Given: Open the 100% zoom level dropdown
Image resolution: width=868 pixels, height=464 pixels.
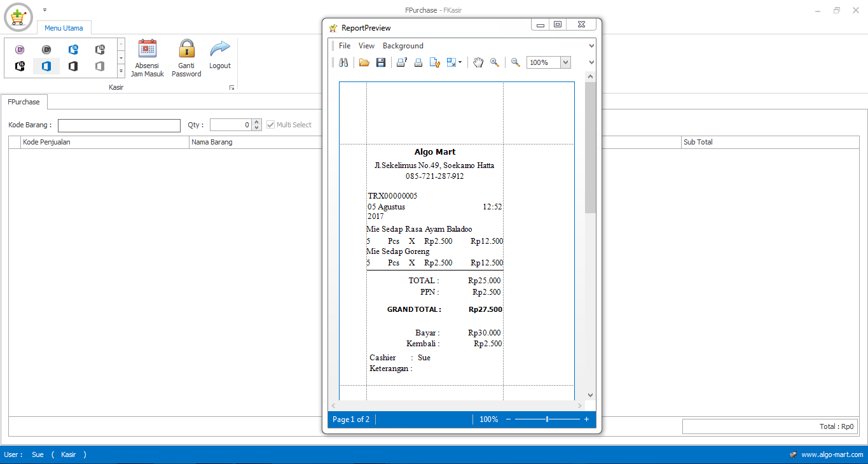Looking at the screenshot, I should 567,62.
